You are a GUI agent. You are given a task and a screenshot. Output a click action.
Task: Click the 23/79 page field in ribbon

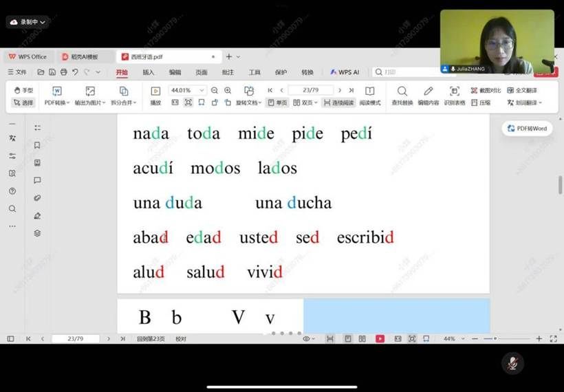coord(311,90)
